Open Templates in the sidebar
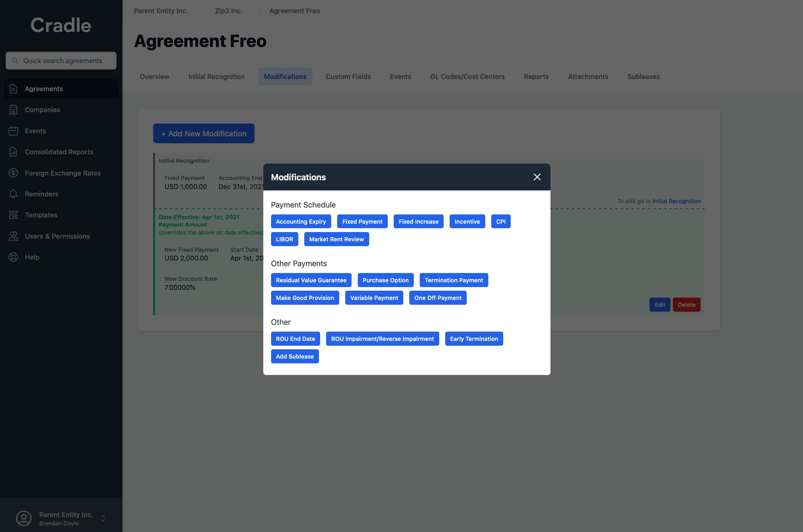The width and height of the screenshot is (803, 532). (x=61, y=215)
